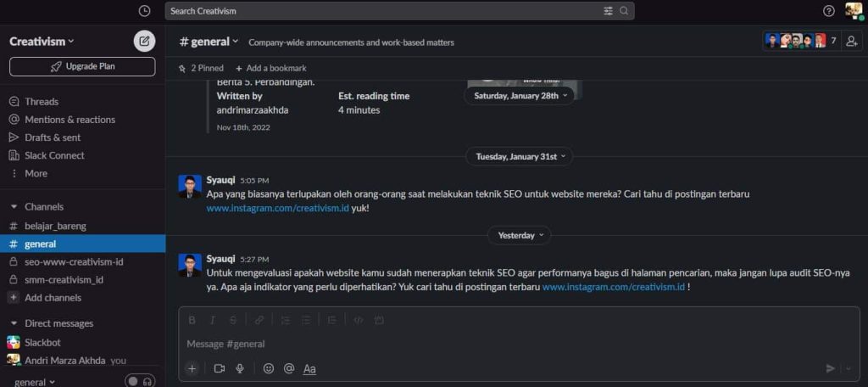The width and height of the screenshot is (868, 387).
Task: Open send options dropdown arrow
Action: point(849,368)
